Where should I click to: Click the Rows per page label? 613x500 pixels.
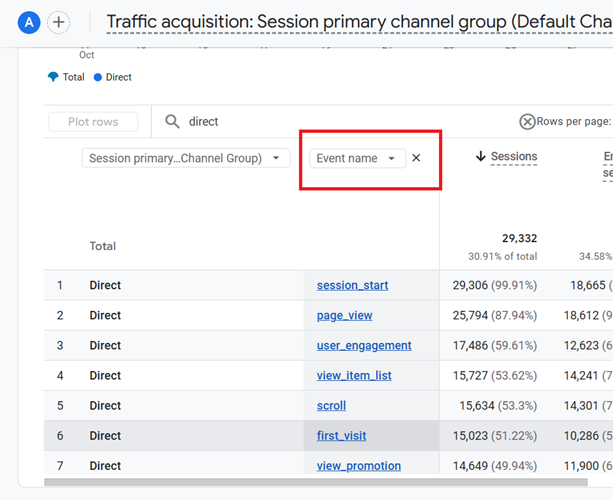click(574, 122)
